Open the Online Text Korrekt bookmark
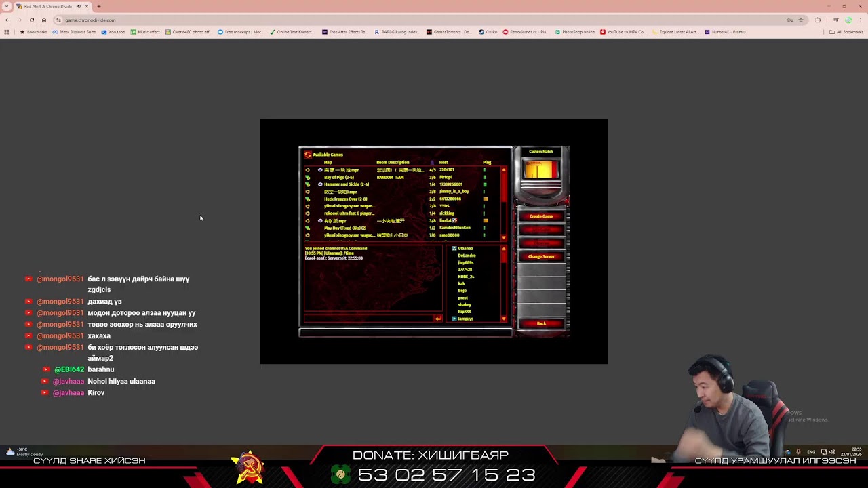This screenshot has width=868, height=488. click(292, 32)
